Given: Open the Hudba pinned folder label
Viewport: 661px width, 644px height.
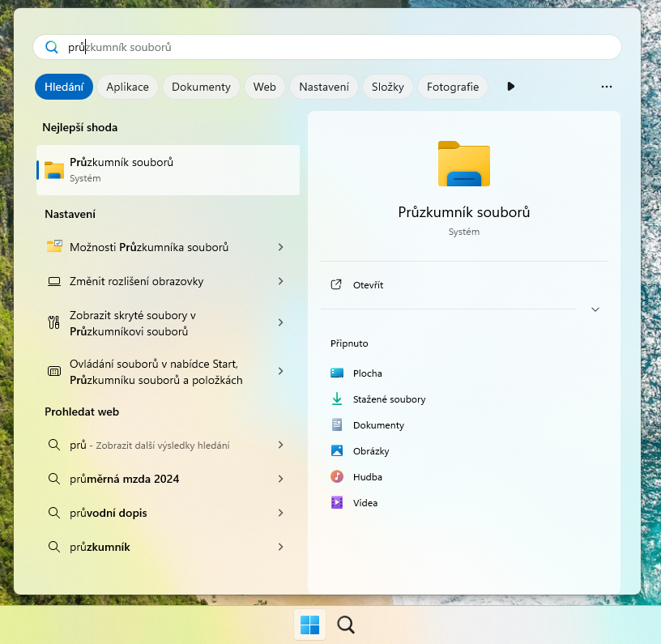Looking at the screenshot, I should point(368,477).
